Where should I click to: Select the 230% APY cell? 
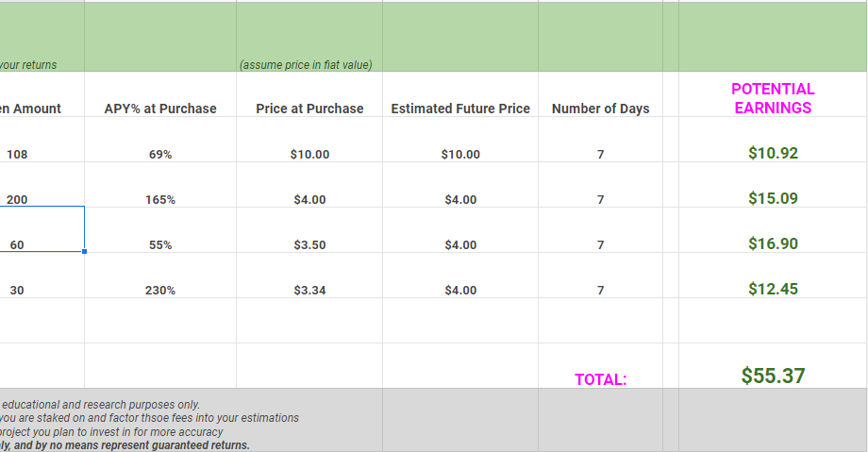pos(160,290)
